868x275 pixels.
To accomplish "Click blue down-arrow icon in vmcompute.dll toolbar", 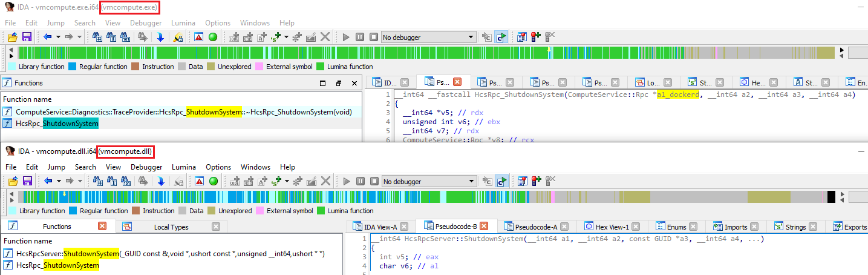I will (160, 181).
